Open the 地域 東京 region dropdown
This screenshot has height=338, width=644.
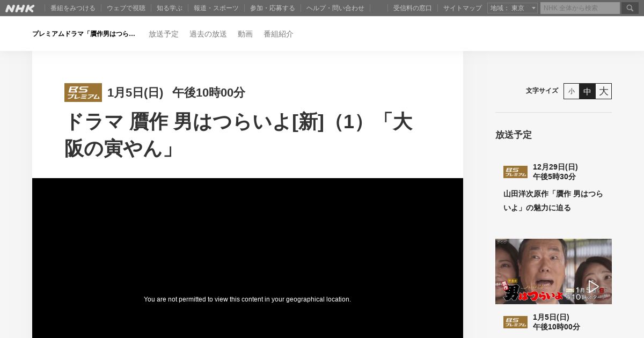click(513, 8)
